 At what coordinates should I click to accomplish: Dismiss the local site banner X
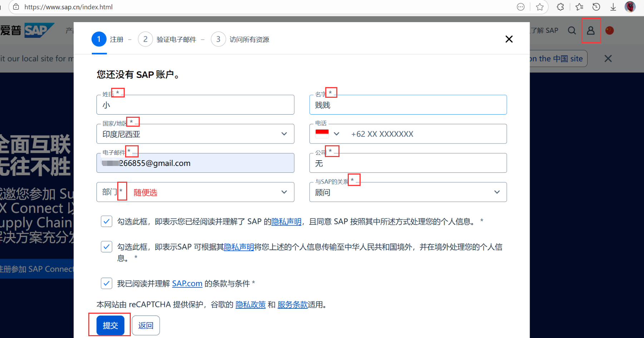point(608,59)
